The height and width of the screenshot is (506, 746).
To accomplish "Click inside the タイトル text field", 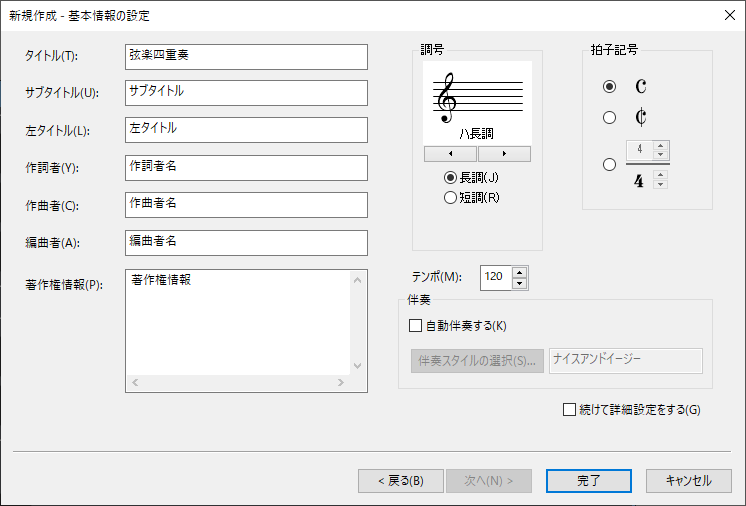I will pos(246,57).
